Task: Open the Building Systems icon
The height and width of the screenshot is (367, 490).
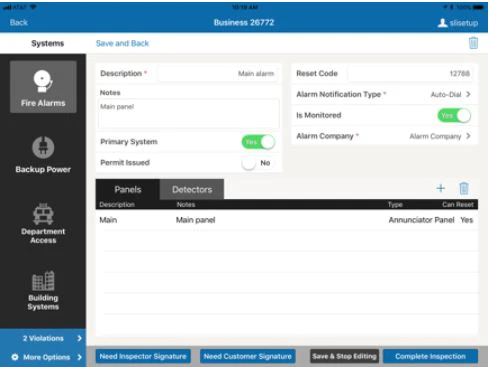Action: point(43,281)
